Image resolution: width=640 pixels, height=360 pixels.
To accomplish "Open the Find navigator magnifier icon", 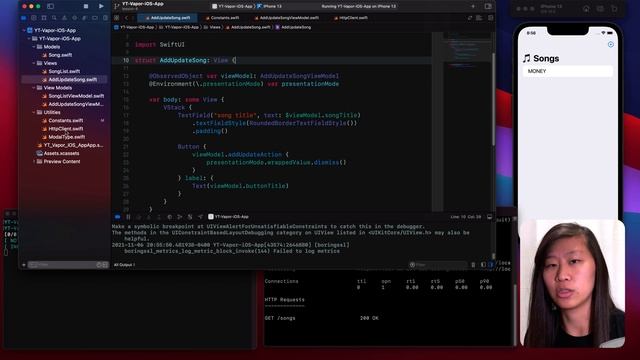I will pyautogui.click(x=54, y=18).
